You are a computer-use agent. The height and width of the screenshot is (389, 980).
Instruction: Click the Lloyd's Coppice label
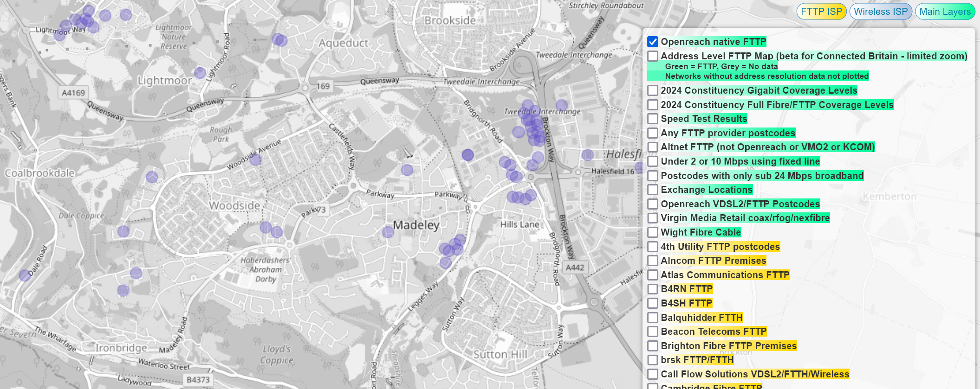click(277, 355)
